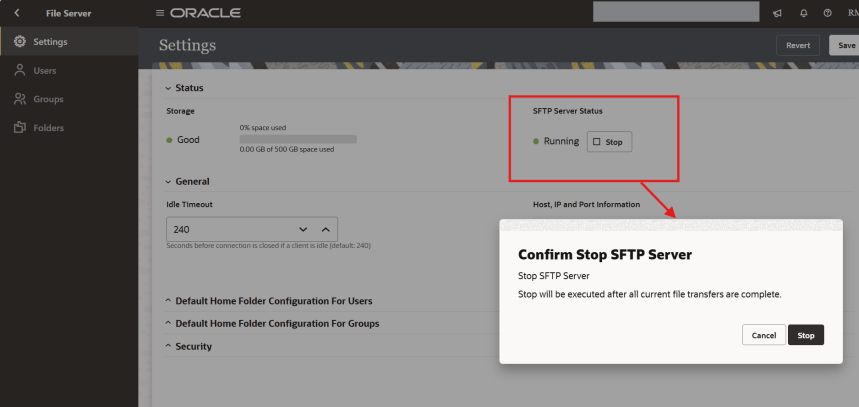Click the Groups people icon
Viewport: 859px width, 407px height.
click(x=19, y=99)
